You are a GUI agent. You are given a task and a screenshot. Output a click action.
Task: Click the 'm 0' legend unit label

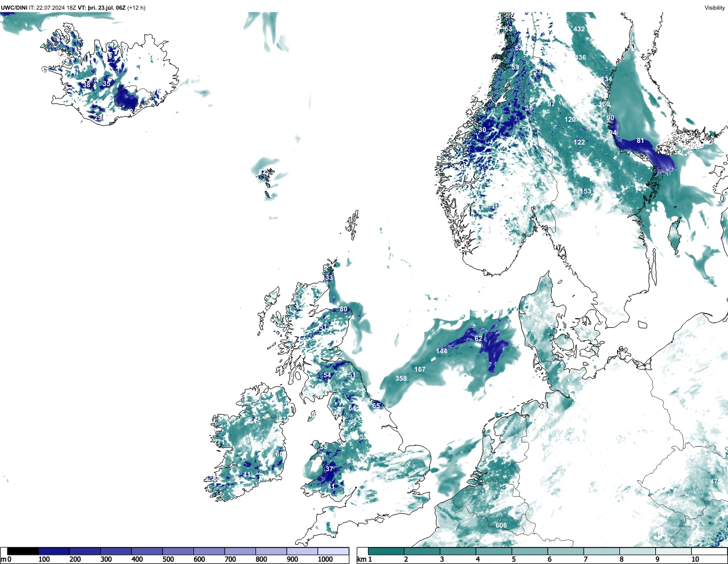click(x=6, y=559)
